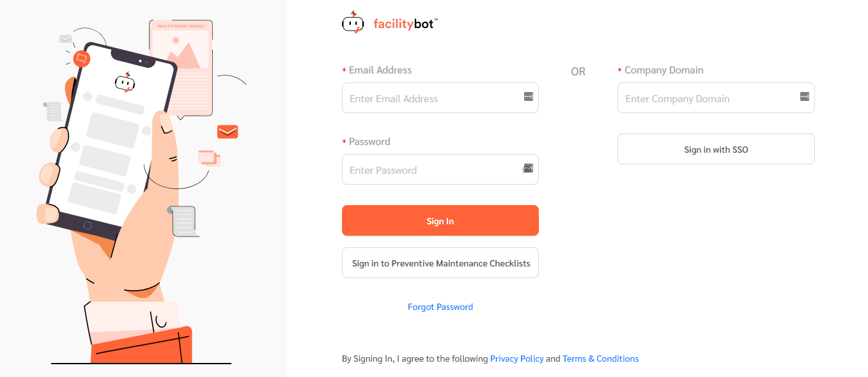The image size is (868, 377).
Task: Click the autofill icon in Email Address field
Action: point(529,96)
